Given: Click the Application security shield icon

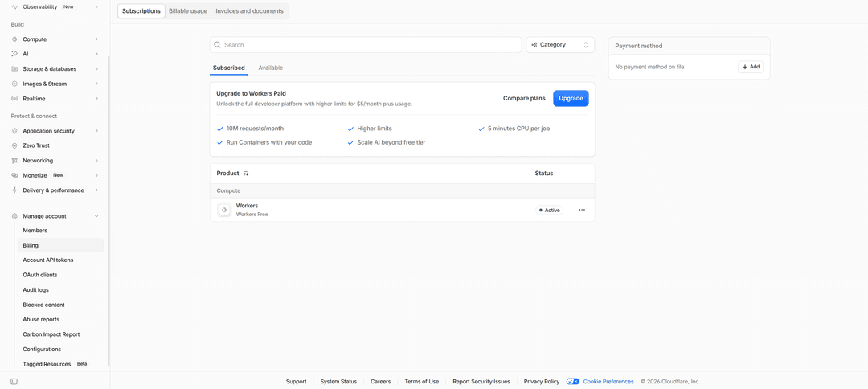Looking at the screenshot, I should pyautogui.click(x=14, y=131).
